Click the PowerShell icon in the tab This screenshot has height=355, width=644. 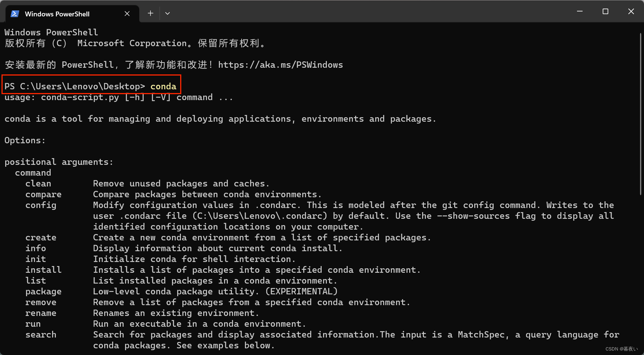(15, 14)
